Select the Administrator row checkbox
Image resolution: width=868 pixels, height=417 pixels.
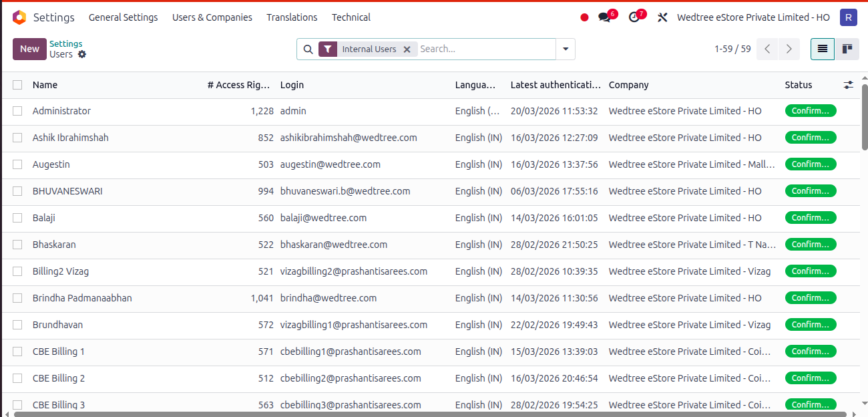[x=17, y=111]
